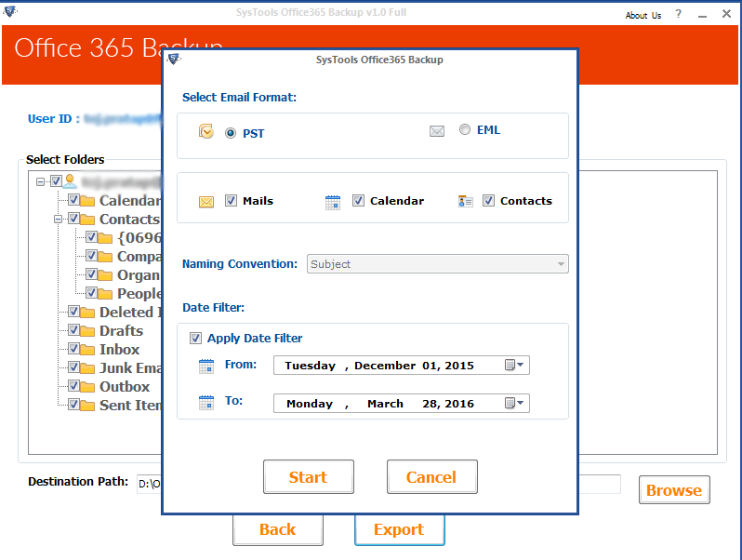Open the From date picker dropdown

(515, 366)
